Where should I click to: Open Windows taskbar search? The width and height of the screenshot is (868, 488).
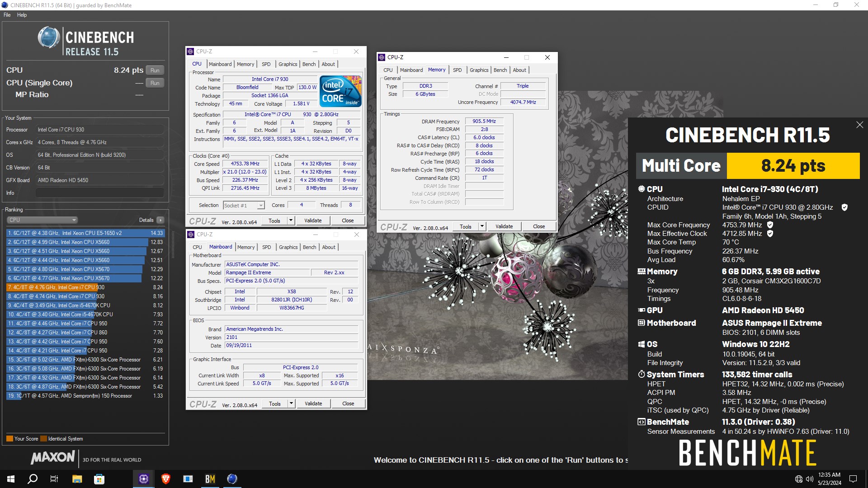33,479
